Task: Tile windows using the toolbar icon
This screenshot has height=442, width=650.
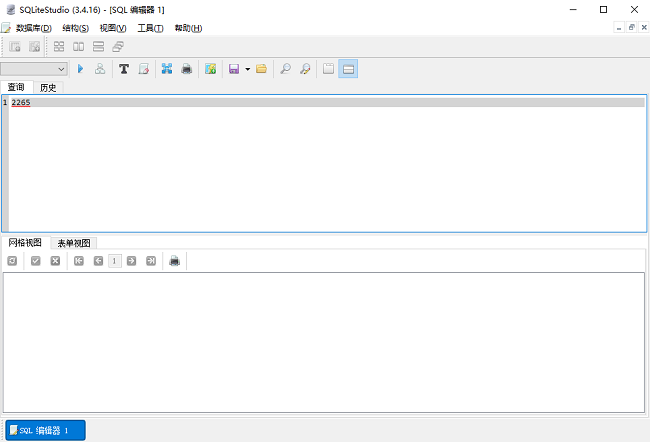Action: coord(59,46)
